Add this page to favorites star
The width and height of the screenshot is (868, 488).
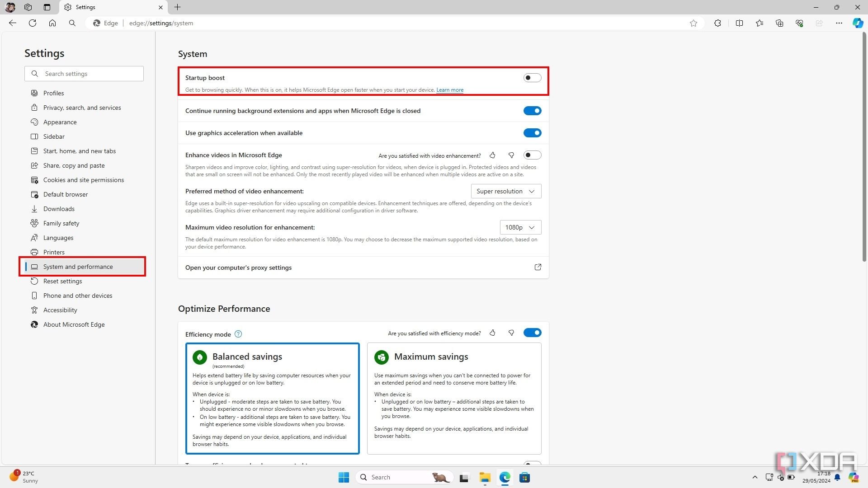click(x=693, y=23)
